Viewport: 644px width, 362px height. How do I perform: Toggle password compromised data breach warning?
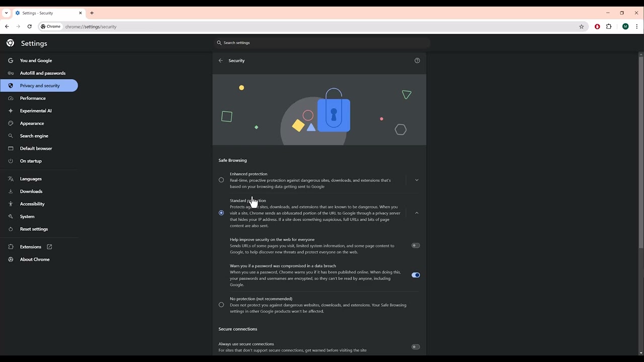point(416,275)
